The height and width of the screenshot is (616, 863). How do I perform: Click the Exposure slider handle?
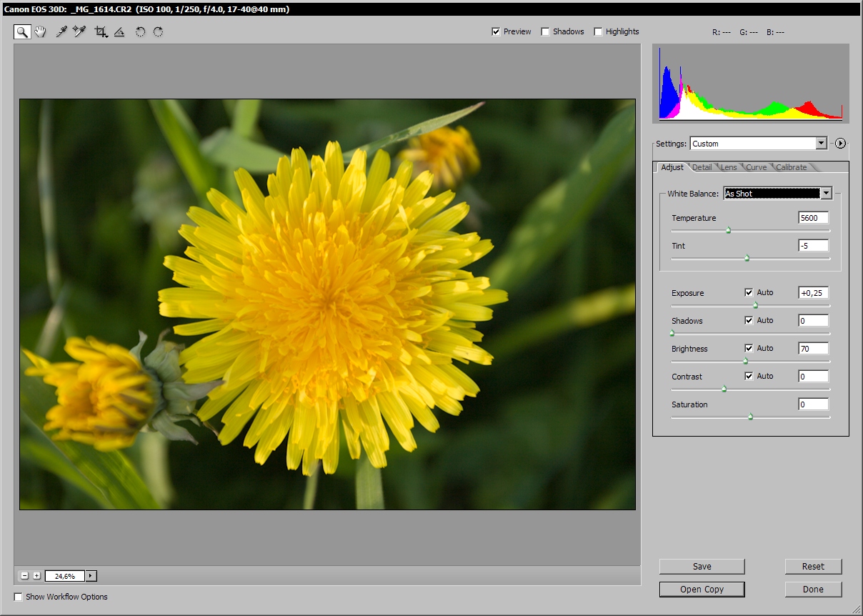click(756, 305)
